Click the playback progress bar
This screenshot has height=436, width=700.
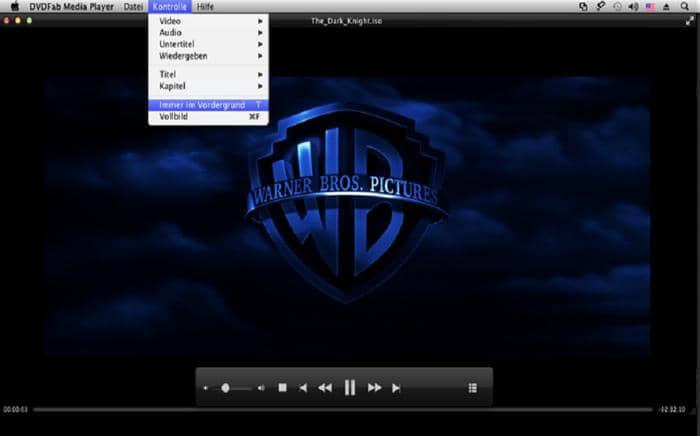pyautogui.click(x=343, y=409)
